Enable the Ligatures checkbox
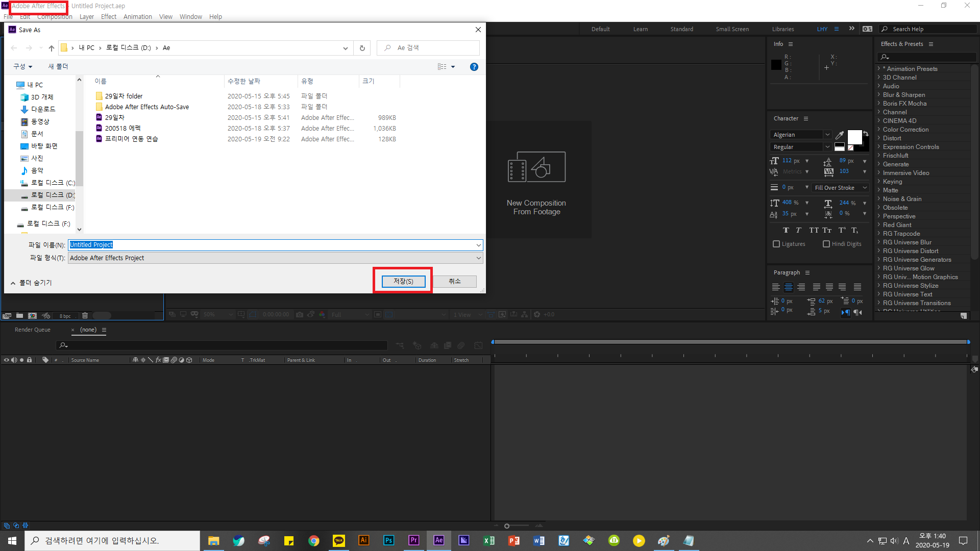 [776, 244]
